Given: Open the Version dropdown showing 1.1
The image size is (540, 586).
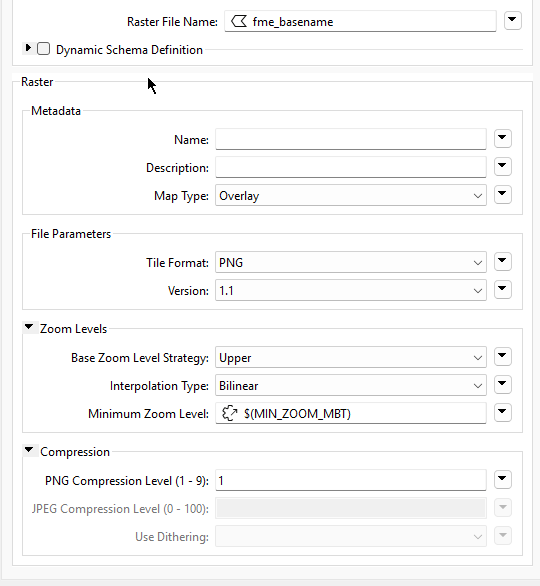Looking at the screenshot, I should [351, 290].
